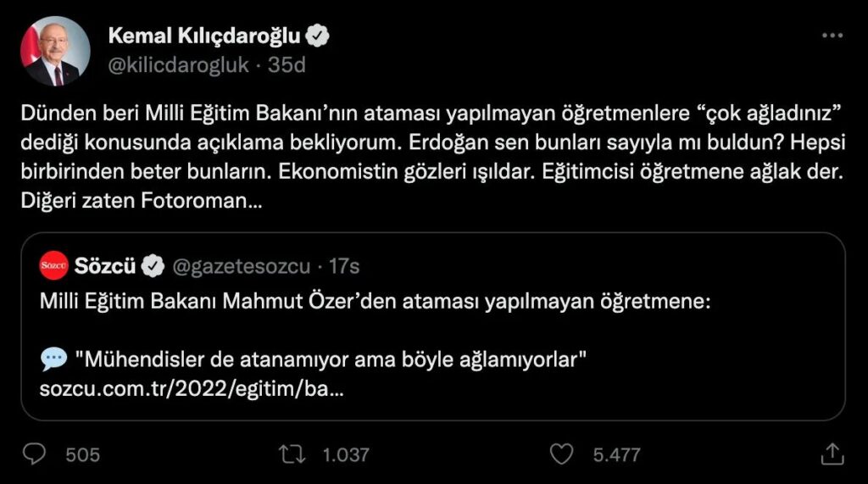Retweet using the retweet arrows icon
The image size is (868, 484).
point(292,454)
